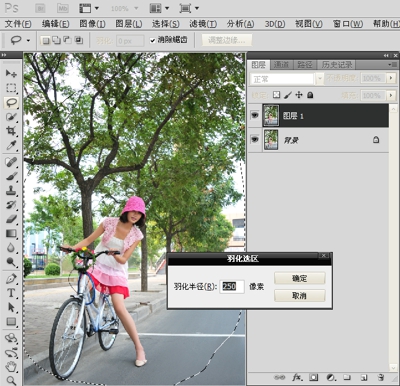
Task: Select the Brush tool
Action: (11, 176)
